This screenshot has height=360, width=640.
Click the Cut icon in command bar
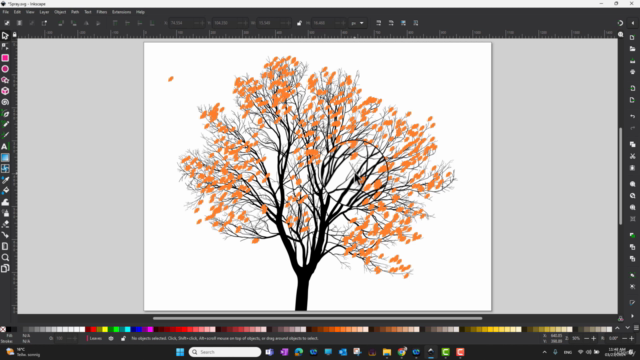tap(632, 156)
